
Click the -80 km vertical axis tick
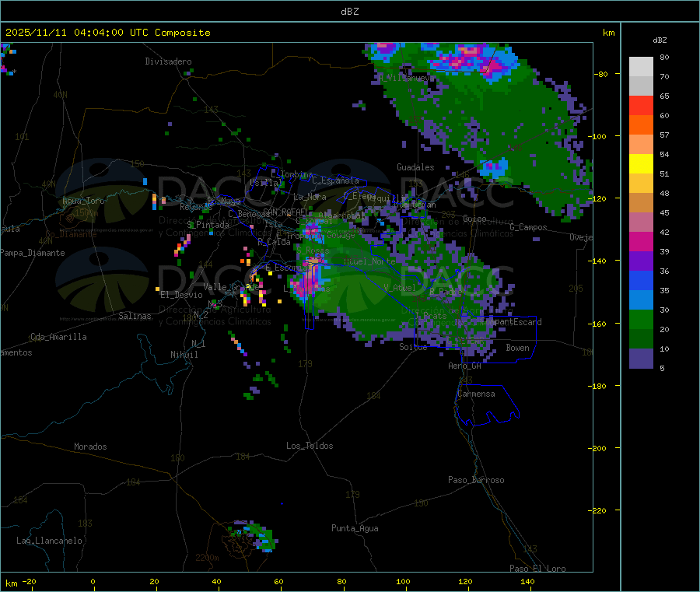pos(600,74)
